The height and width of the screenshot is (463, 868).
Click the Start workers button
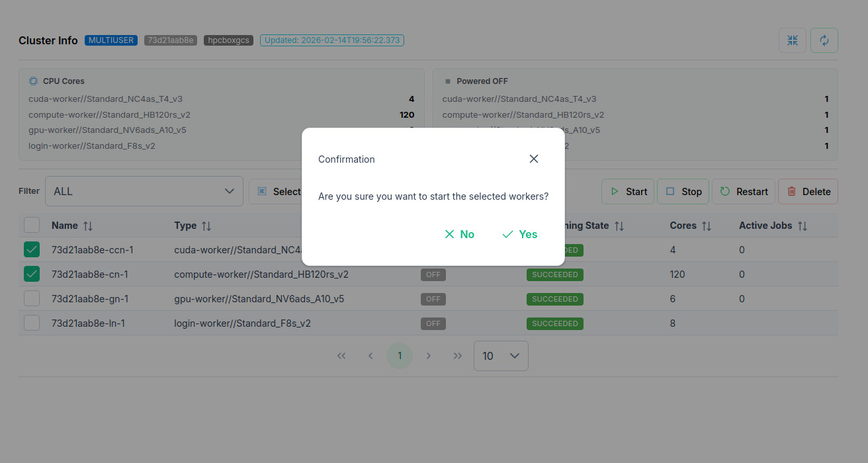click(x=628, y=191)
